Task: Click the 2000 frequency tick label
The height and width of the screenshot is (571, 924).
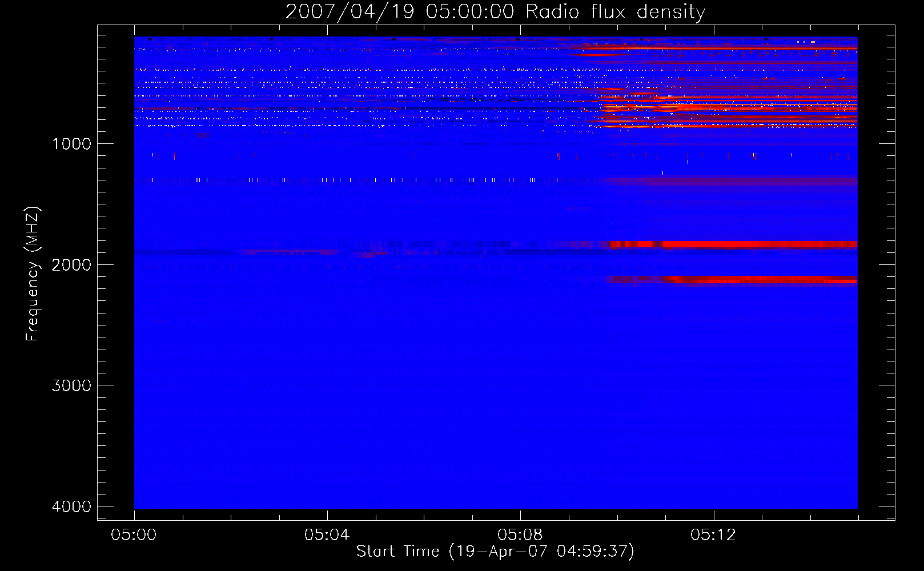Action: [71, 264]
